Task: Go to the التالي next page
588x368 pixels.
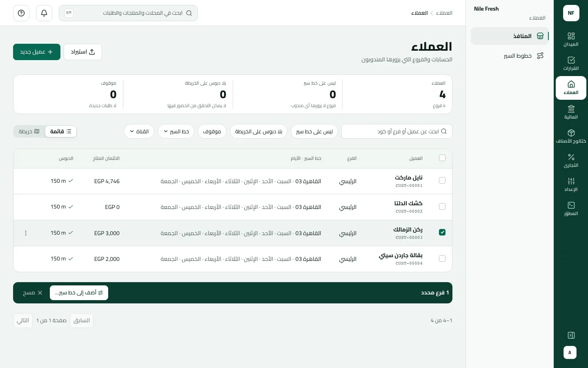Action: click(23, 321)
